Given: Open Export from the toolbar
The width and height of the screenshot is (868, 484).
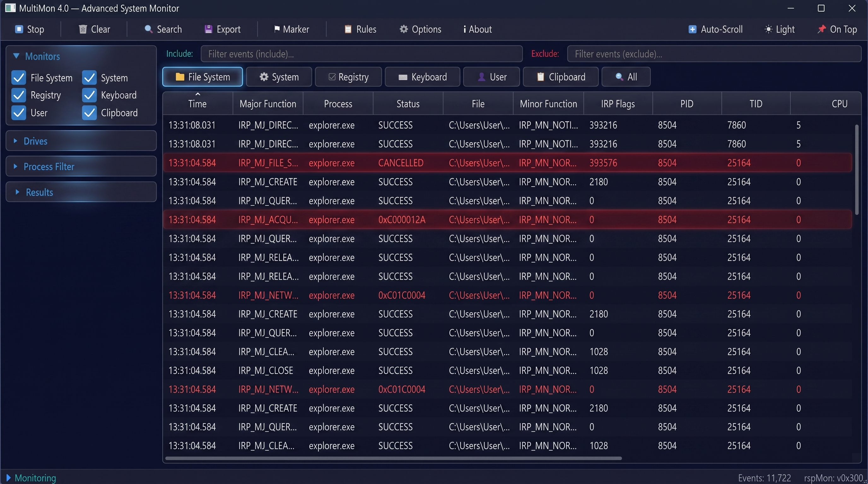Looking at the screenshot, I should [x=222, y=29].
